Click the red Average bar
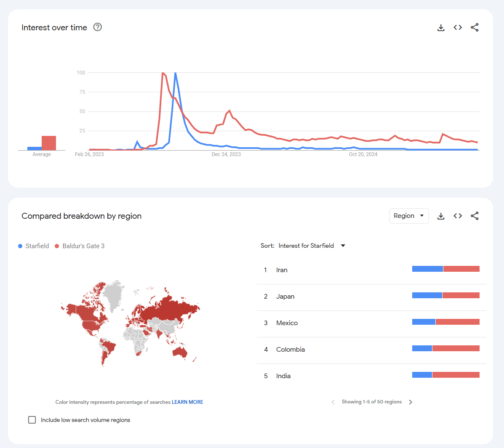Image resolution: width=504 pixels, height=448 pixels. (49, 143)
